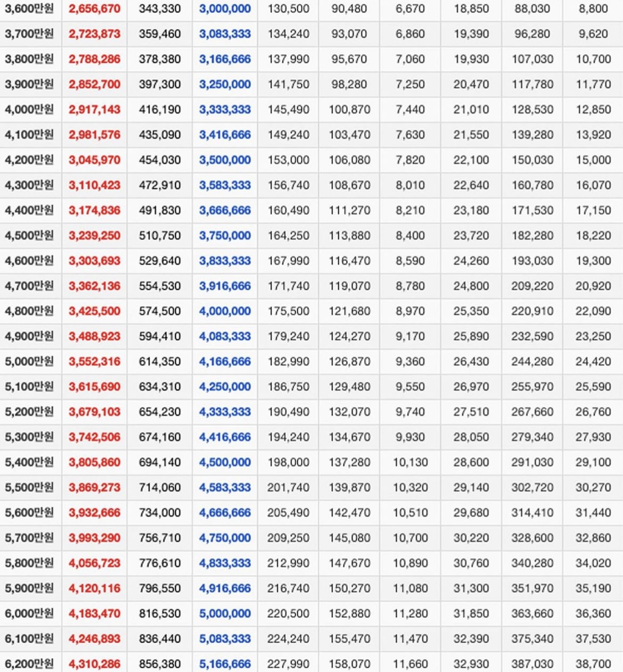
Task: Click deduction total 397,300
Action: (x=160, y=84)
